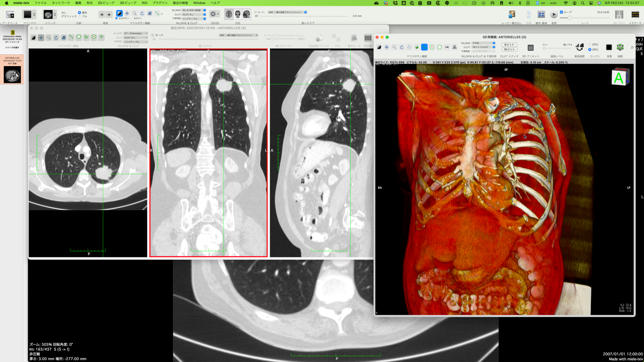Viewport: 644px width, 362px height.
Task: Choose the rotate tool in 3D toolbar
Action: pyautogui.click(x=402, y=47)
